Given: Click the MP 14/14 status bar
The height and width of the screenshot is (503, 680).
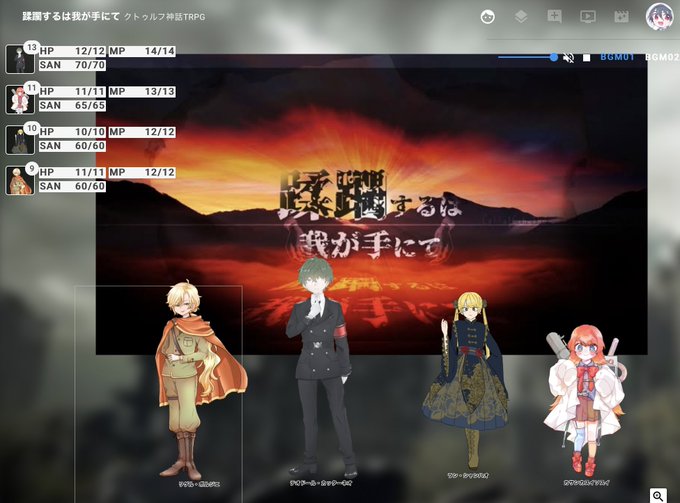Looking at the screenshot, I should click(142, 51).
